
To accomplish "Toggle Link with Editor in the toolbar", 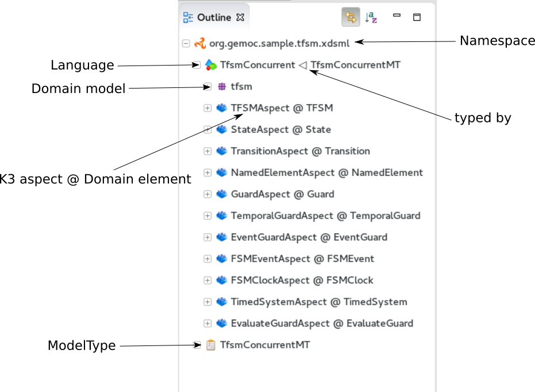I will click(x=352, y=17).
